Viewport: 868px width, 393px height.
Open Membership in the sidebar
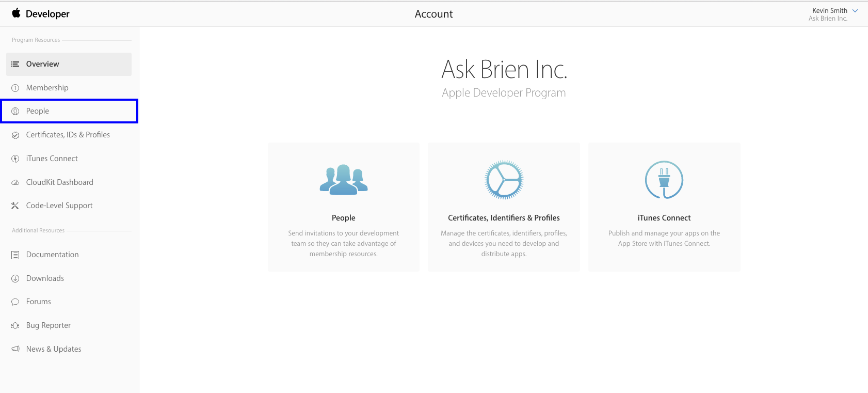(x=69, y=88)
